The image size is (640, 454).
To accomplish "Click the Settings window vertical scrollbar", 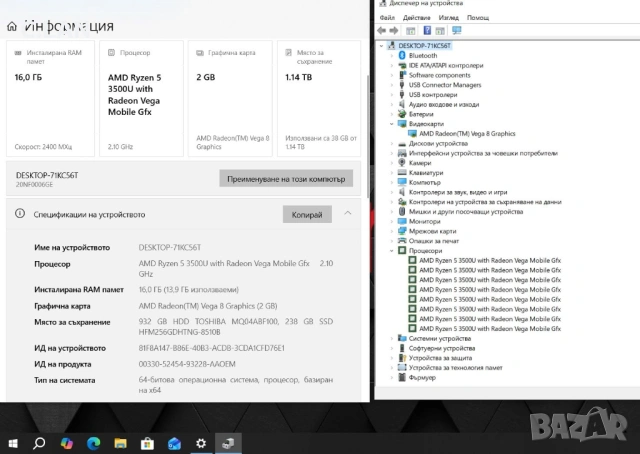I will point(369,135).
